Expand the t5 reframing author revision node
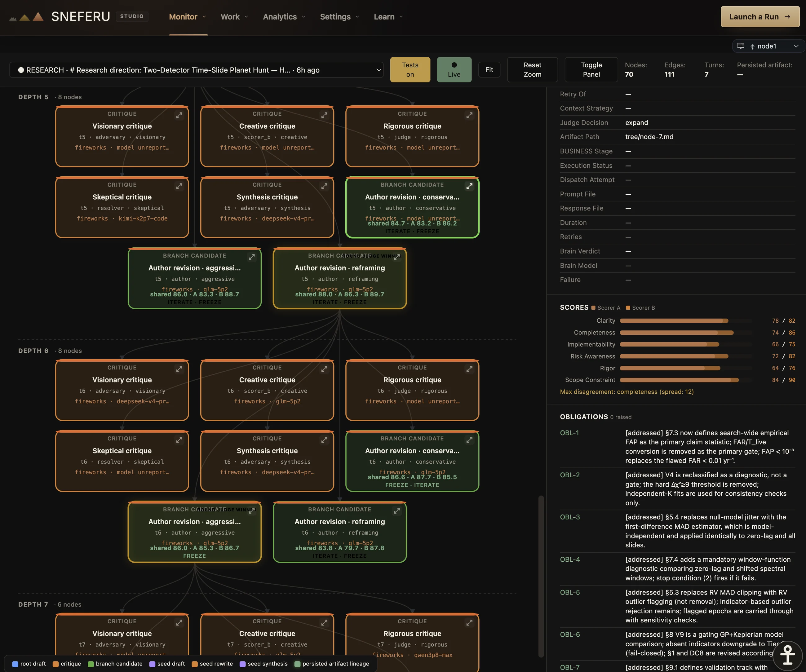The image size is (806, 672). tap(397, 257)
